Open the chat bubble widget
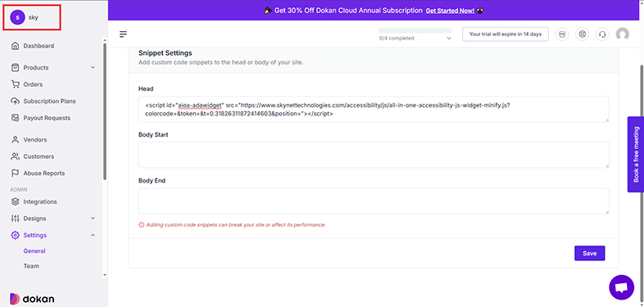Viewport: 644px width, 307px height. (621, 287)
